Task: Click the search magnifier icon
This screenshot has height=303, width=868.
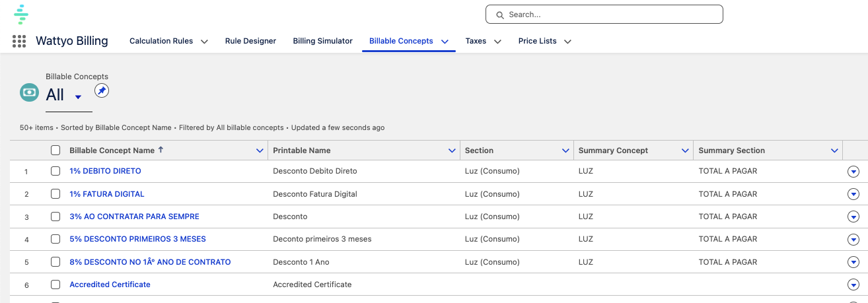Action: pyautogui.click(x=500, y=15)
